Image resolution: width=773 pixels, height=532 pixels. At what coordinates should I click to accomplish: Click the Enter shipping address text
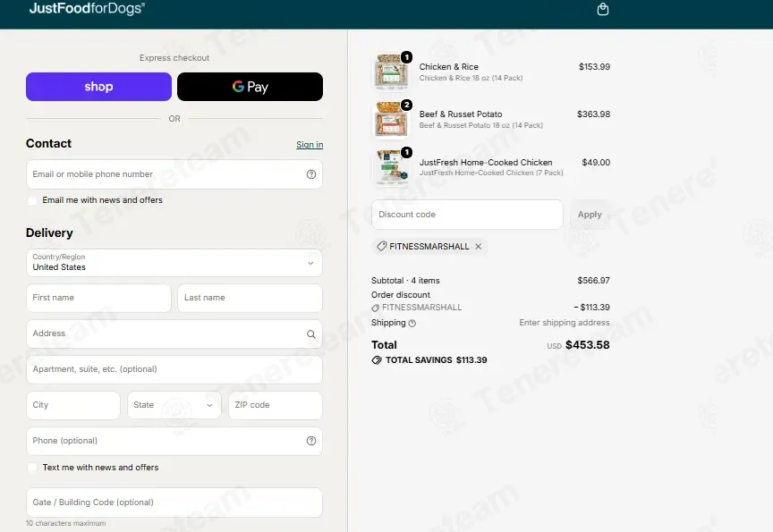tap(564, 323)
